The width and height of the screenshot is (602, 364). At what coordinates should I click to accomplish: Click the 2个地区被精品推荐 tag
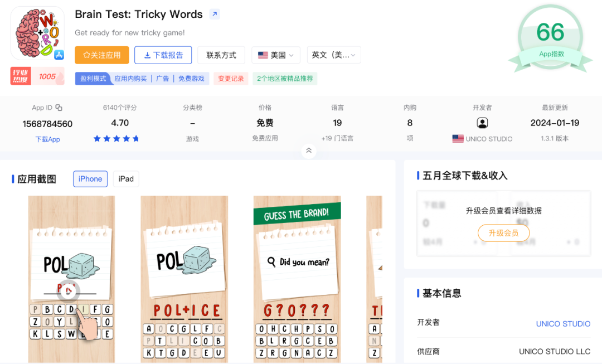coord(285,79)
